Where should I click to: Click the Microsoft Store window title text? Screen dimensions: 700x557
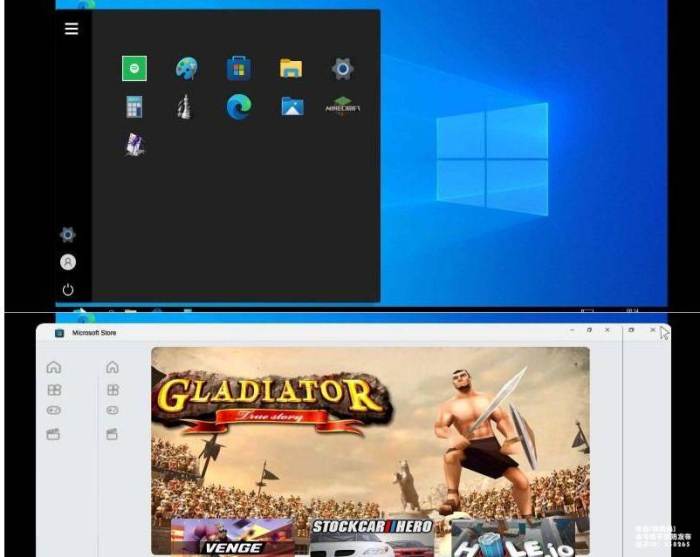94,333
